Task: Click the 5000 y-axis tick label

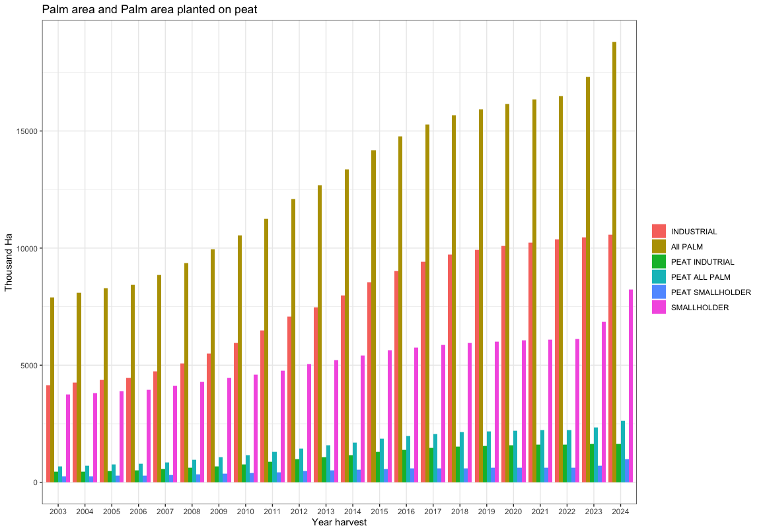Action: tap(30, 365)
